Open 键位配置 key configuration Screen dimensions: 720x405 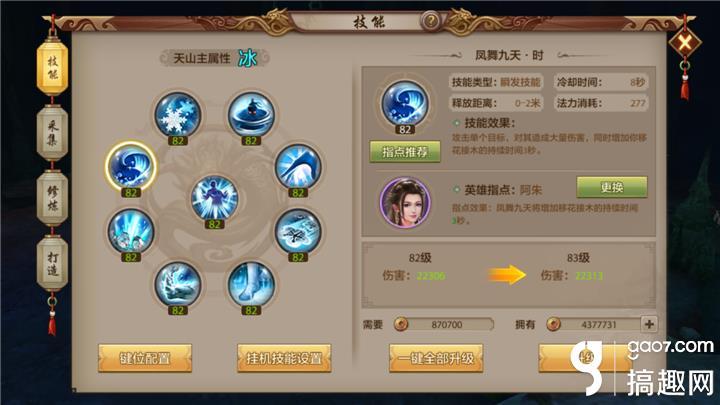pos(145,358)
